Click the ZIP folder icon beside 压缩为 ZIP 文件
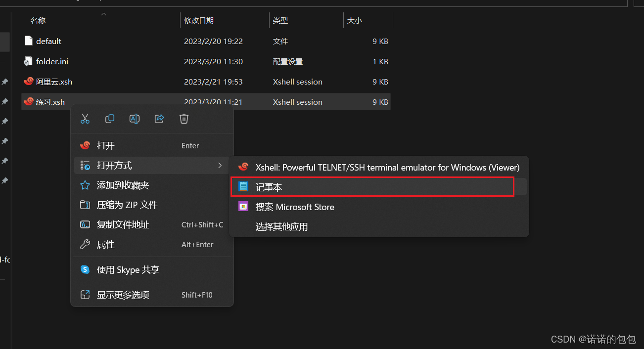The height and width of the screenshot is (349, 644). [85, 205]
